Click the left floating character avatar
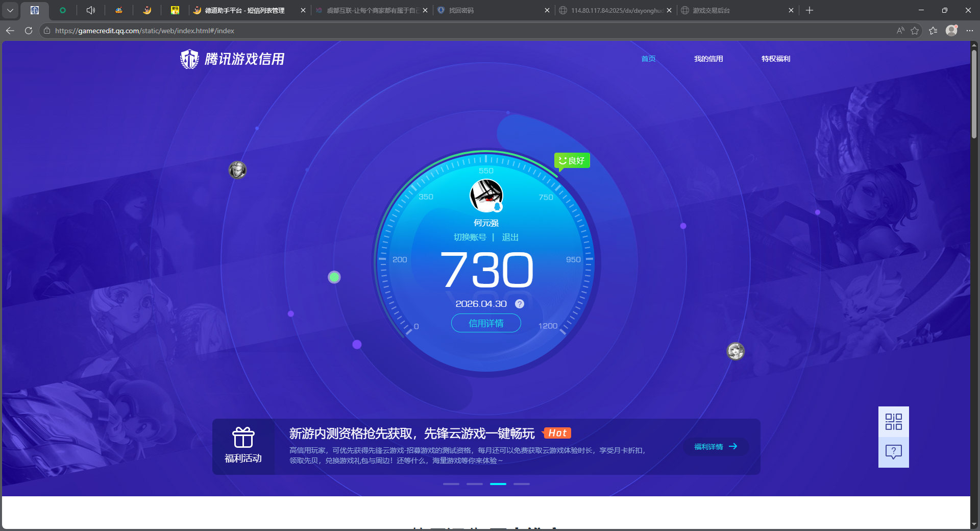Viewport: 980px width, 531px height. pyautogui.click(x=237, y=170)
